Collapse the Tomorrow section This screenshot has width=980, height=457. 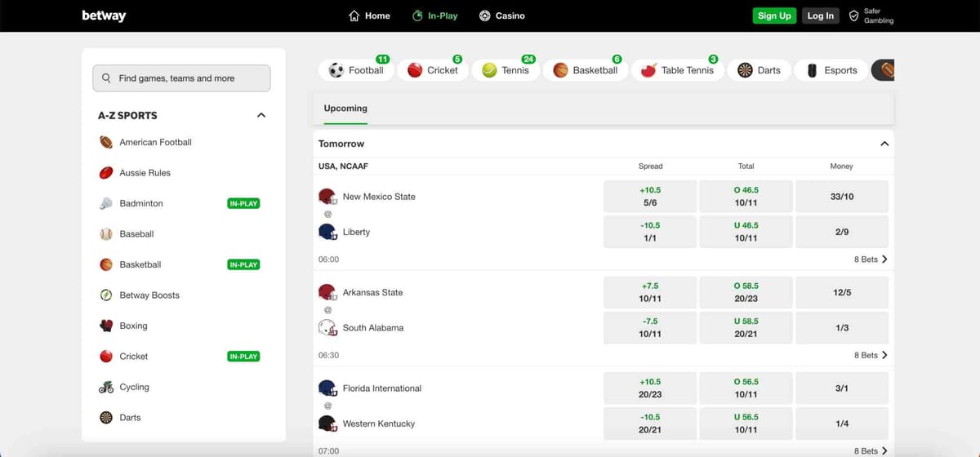tap(884, 144)
